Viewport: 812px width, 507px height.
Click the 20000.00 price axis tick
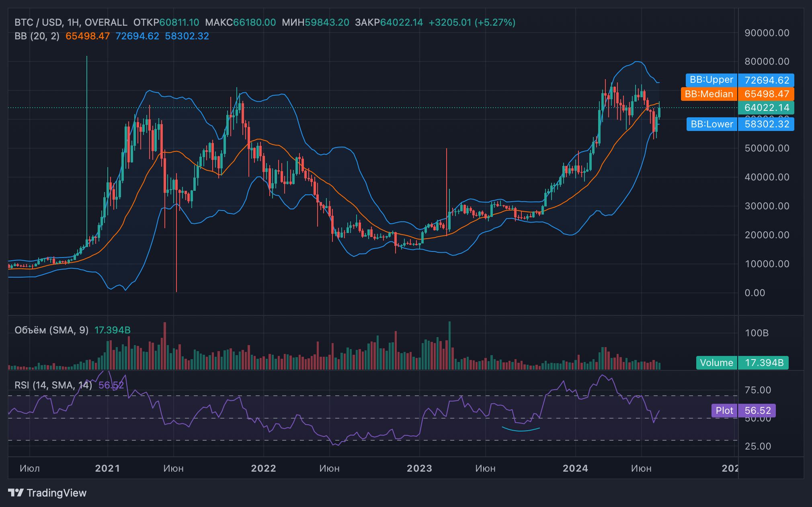[767, 235]
